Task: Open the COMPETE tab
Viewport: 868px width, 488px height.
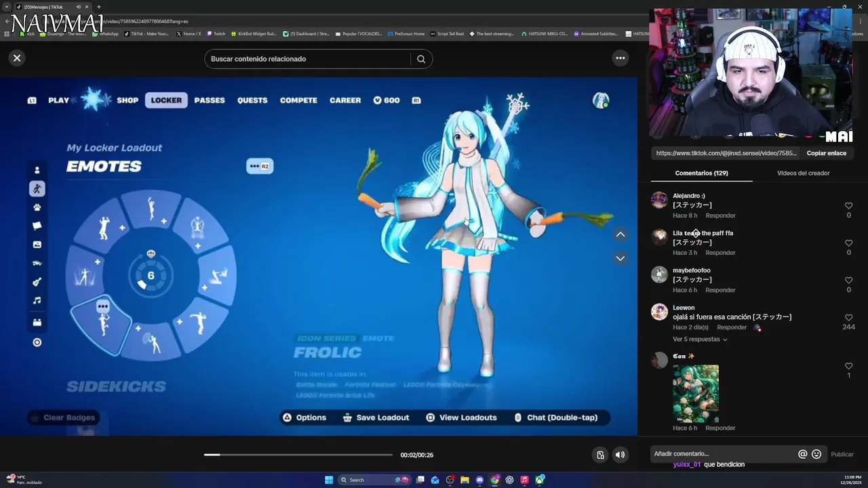Action: [298, 100]
